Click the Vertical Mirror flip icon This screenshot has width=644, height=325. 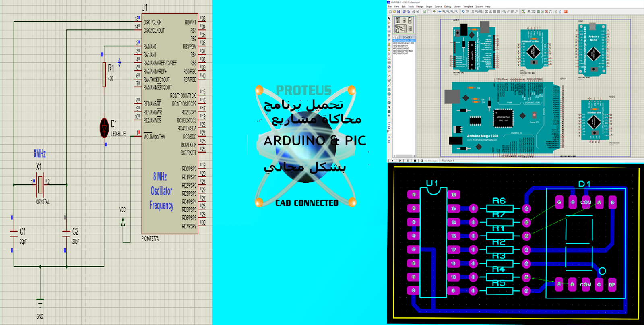pyautogui.click(x=389, y=141)
